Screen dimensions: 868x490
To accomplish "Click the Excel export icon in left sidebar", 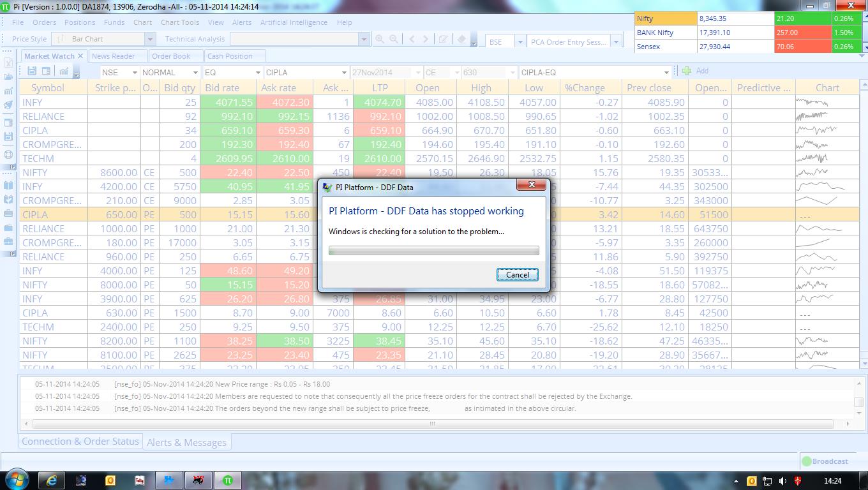I will point(8,63).
